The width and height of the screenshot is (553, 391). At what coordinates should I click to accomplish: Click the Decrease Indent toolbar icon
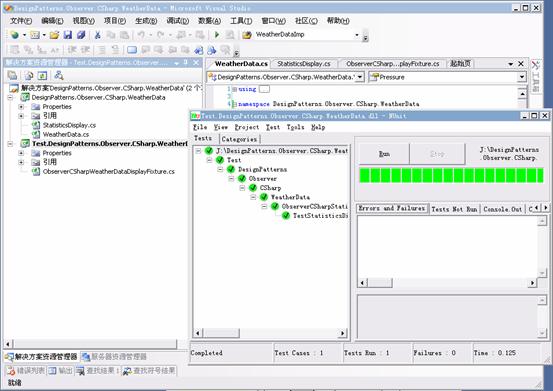[72, 50]
